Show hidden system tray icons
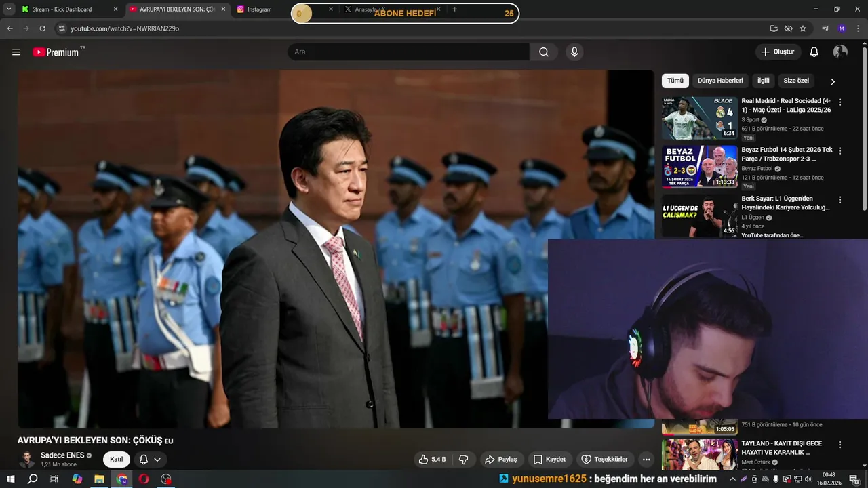 (x=732, y=479)
